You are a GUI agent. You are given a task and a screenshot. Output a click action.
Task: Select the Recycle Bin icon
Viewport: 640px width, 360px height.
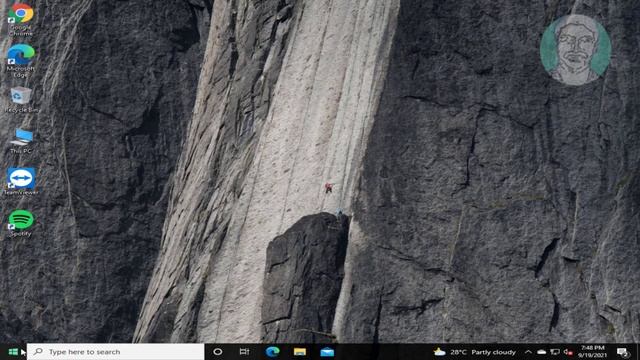[21, 100]
